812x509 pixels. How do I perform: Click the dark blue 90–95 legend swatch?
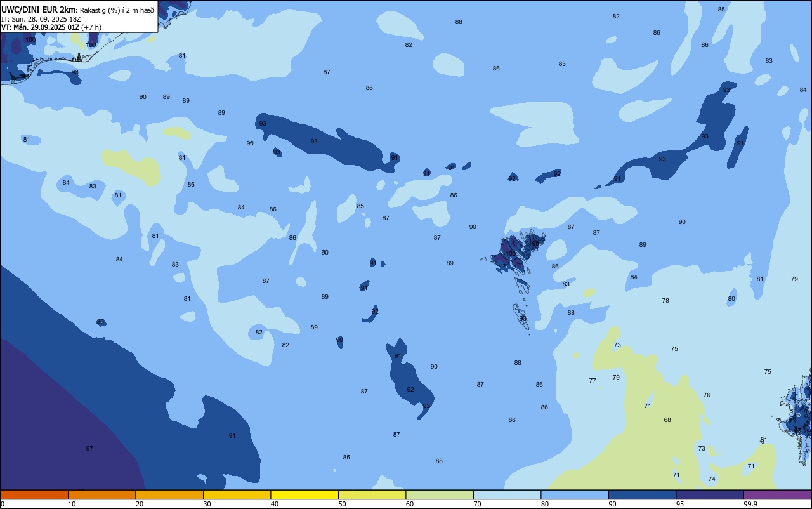click(642, 494)
